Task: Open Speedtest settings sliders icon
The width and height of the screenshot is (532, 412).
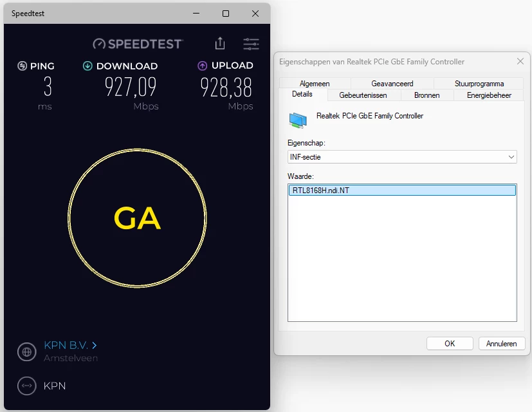Action: (x=251, y=44)
